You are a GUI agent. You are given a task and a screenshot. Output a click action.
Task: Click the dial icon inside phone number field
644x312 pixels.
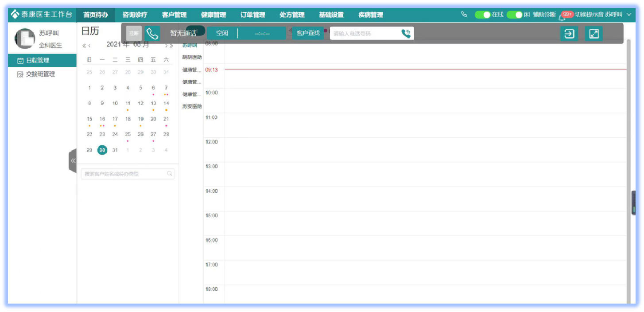click(406, 34)
